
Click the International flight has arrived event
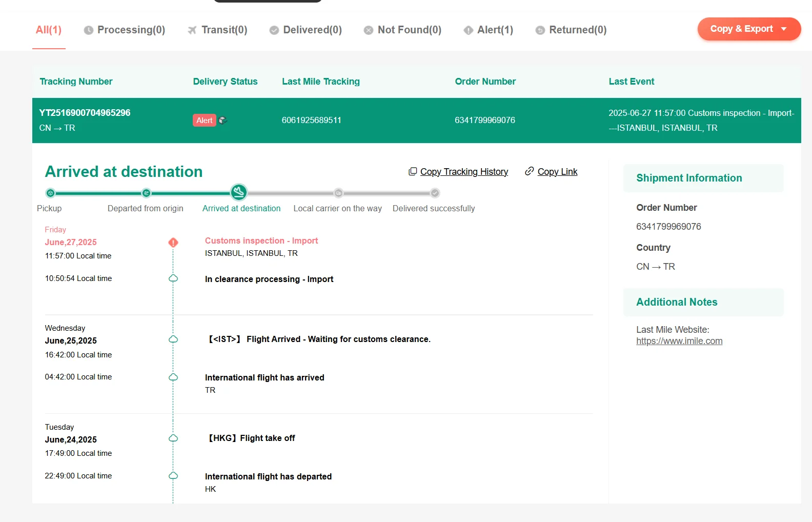pos(265,377)
